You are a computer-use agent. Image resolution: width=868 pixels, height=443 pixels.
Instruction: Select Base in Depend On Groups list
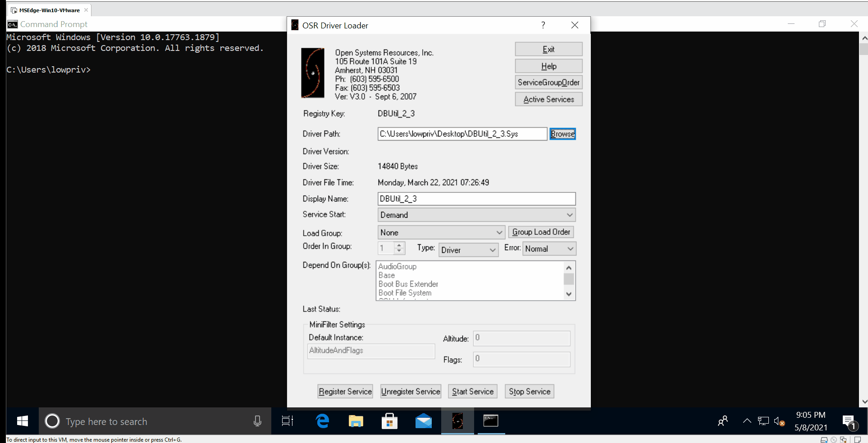(387, 275)
